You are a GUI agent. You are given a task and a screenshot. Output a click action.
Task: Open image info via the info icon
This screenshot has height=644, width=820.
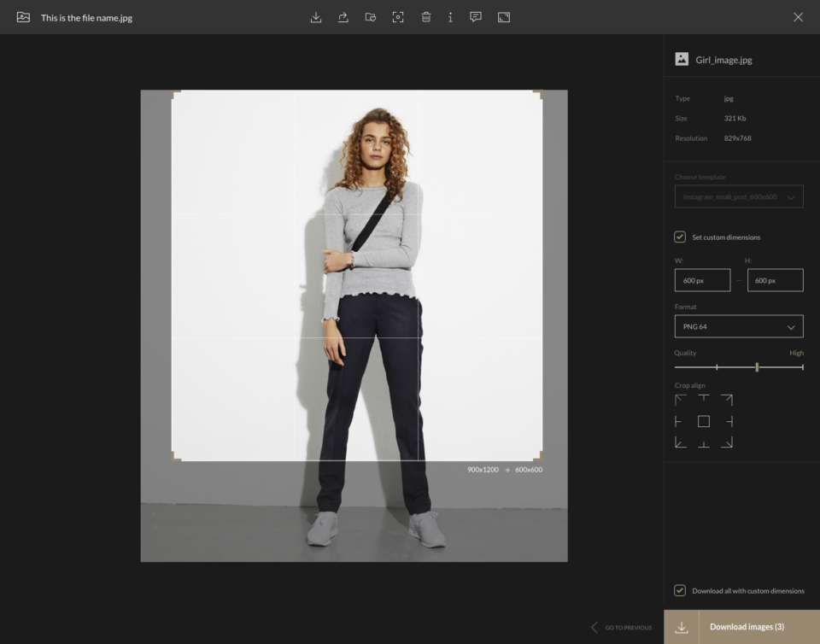[x=450, y=17]
